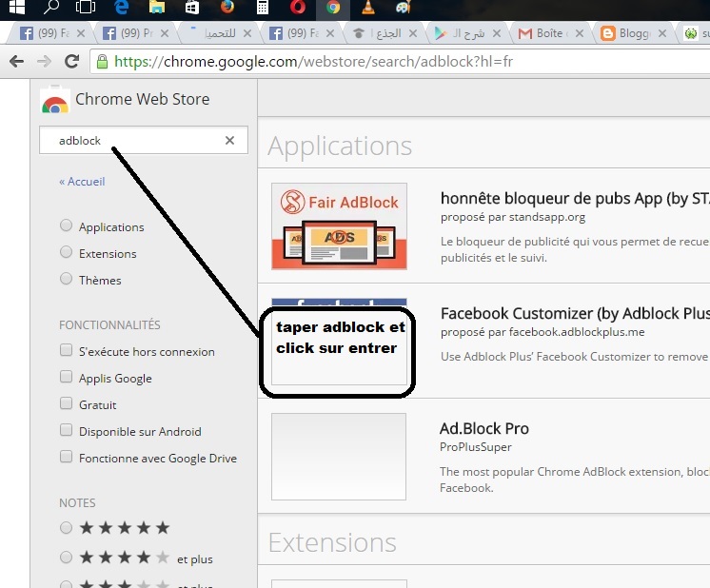710x588 pixels.
Task: Open VLC media player from the taskbar
Action: tap(368, 7)
